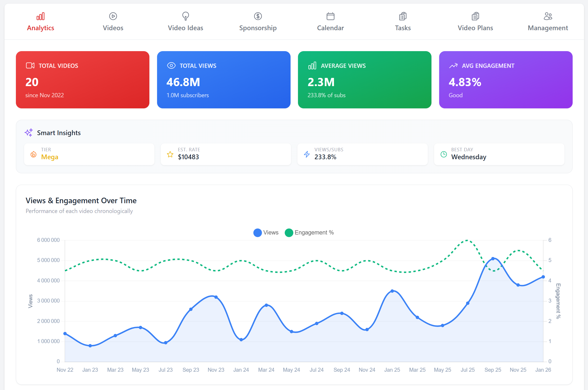Click the Views & Engagement Over Time heading

(81, 201)
